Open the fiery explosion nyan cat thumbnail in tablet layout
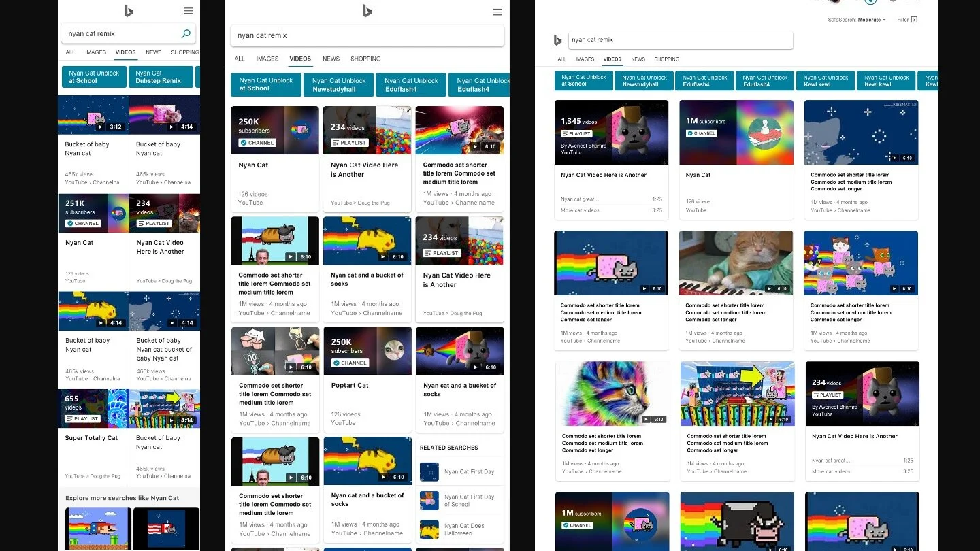Viewport: 980px width, 551px height. 459,130
